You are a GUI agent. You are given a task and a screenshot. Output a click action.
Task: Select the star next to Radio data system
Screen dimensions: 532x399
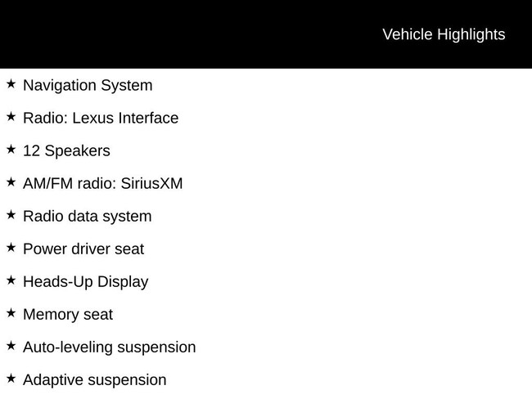[11, 214]
